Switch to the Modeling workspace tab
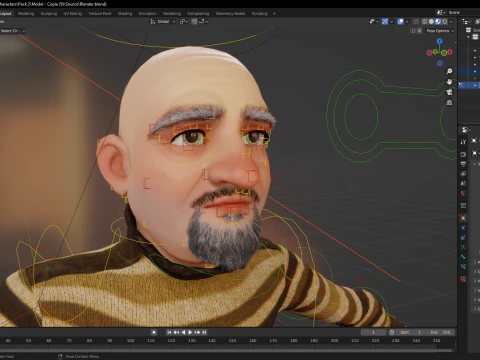The height and width of the screenshot is (360, 480). (26, 14)
